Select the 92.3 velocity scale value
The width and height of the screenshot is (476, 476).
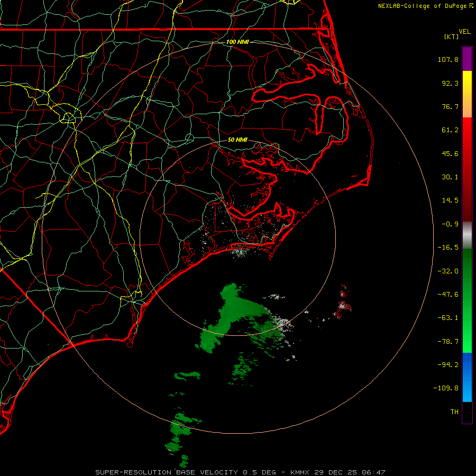[x=450, y=83]
